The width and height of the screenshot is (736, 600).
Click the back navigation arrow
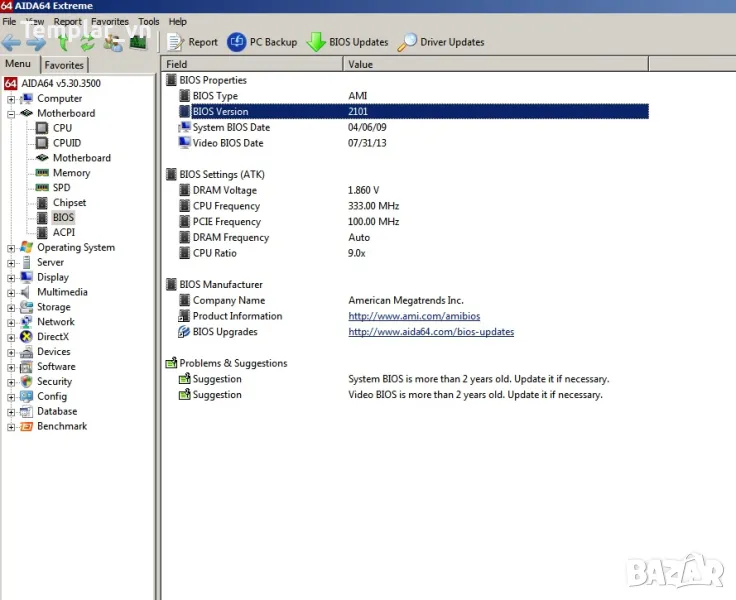coord(12,42)
